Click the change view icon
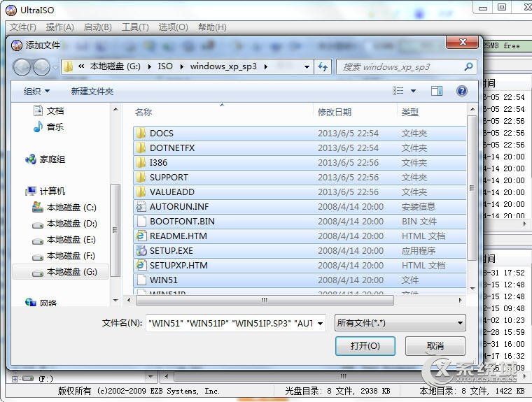532x402 pixels. [x=398, y=90]
